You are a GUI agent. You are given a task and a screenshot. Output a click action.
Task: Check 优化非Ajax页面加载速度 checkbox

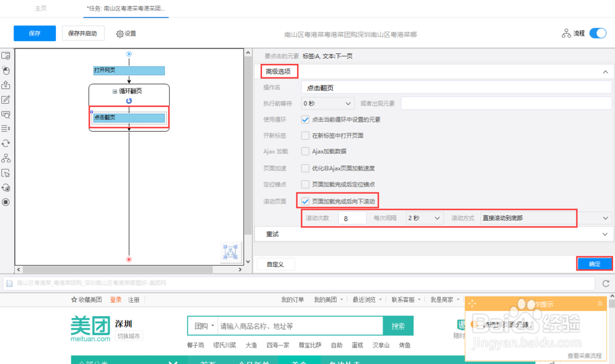click(305, 168)
